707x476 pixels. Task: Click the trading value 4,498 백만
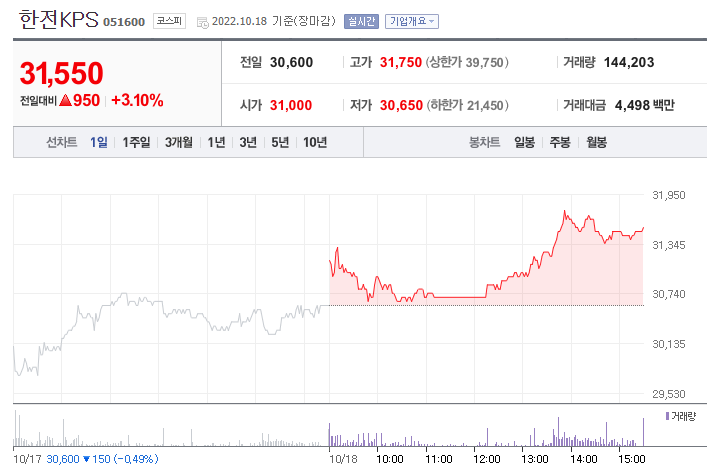[645, 105]
